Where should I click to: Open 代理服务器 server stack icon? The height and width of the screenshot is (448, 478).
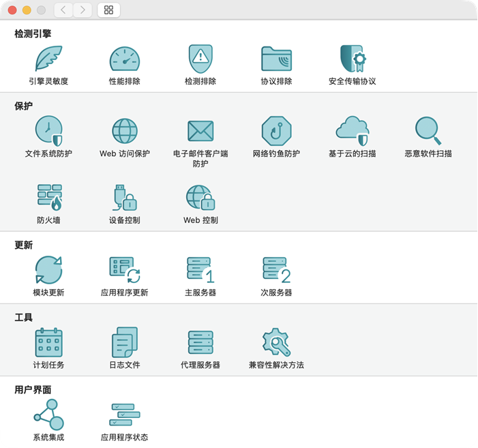tap(200, 342)
